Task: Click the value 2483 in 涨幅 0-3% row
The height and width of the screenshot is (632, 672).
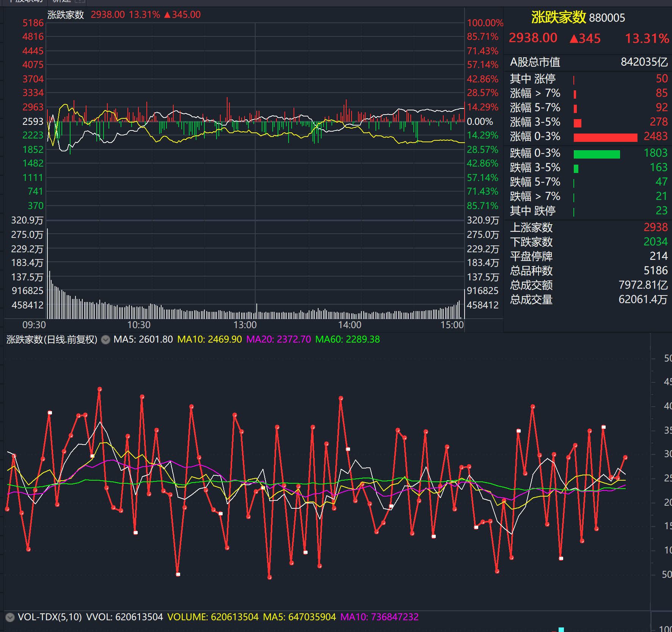Action: 655,136
